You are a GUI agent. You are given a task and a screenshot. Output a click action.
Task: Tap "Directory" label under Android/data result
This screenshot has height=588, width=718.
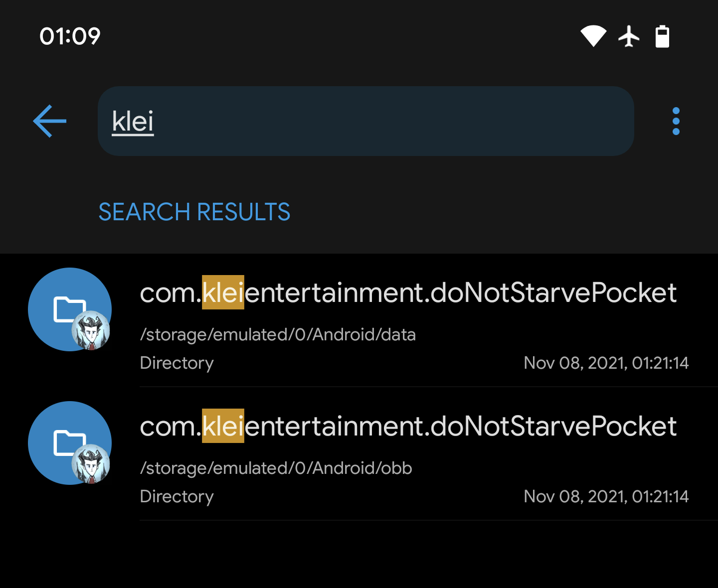click(177, 363)
